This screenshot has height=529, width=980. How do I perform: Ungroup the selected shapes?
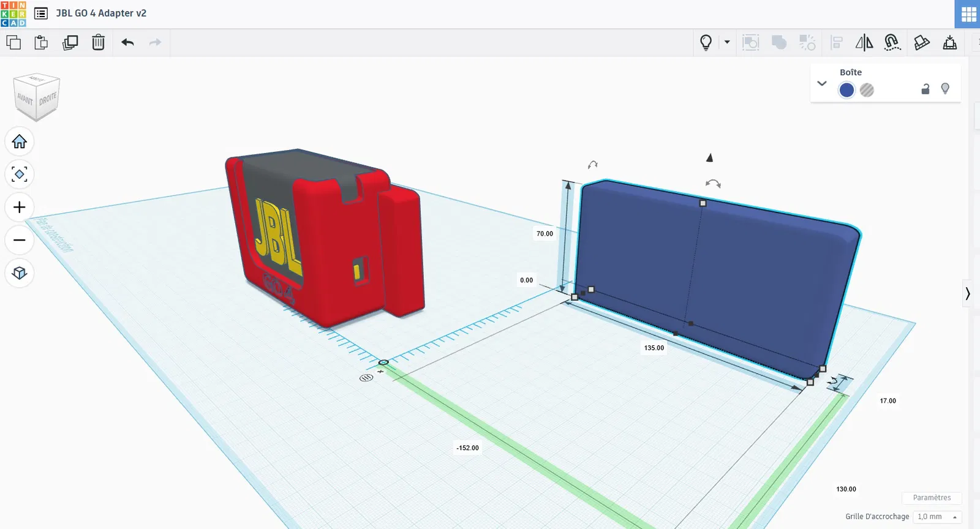[x=807, y=42]
